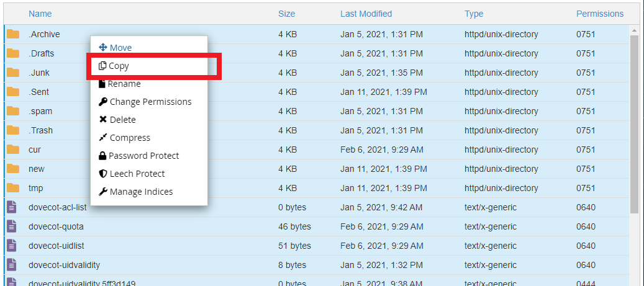Click the .Sent folder icon

(13, 92)
